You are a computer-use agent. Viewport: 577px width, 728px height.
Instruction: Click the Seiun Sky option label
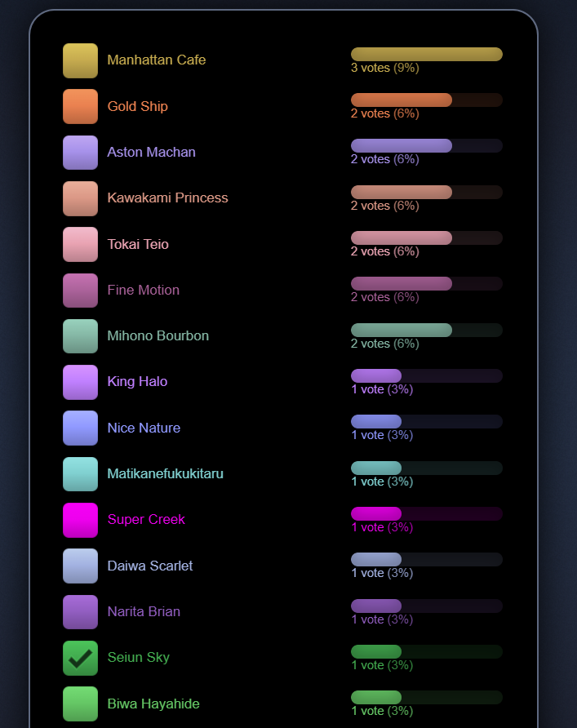(138, 658)
